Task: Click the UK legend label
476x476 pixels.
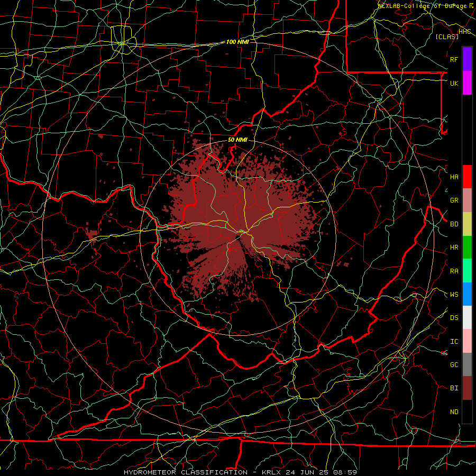Action: [454, 83]
